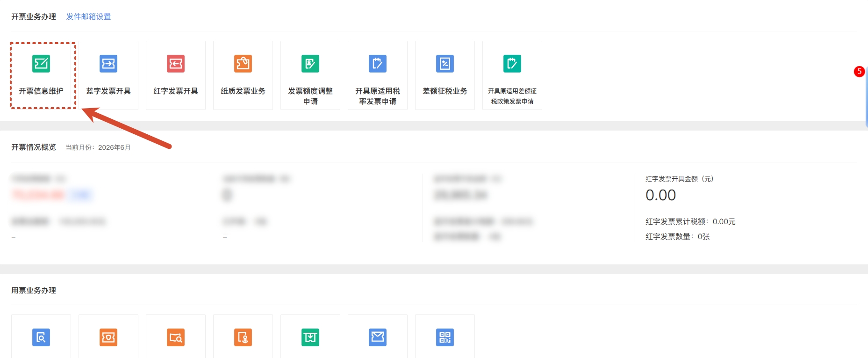Click blue envelope icon under 用票业务办理

point(378,337)
